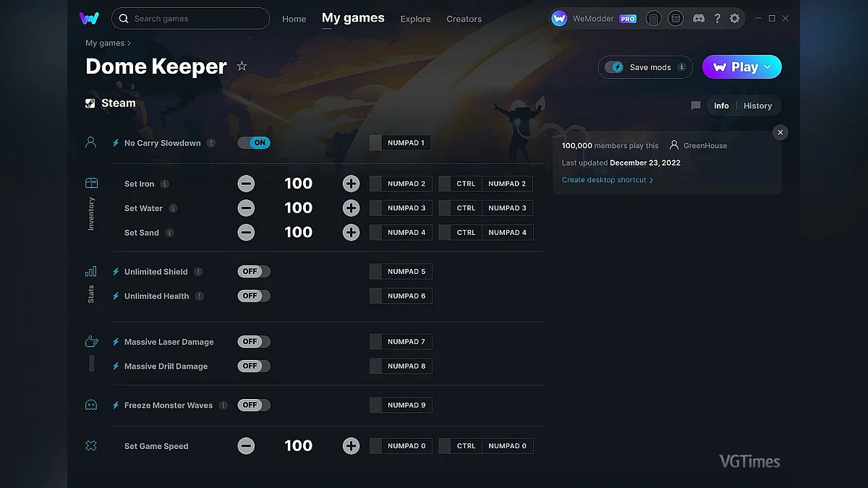Enable Massive Drill Damage toggle

coord(254,367)
